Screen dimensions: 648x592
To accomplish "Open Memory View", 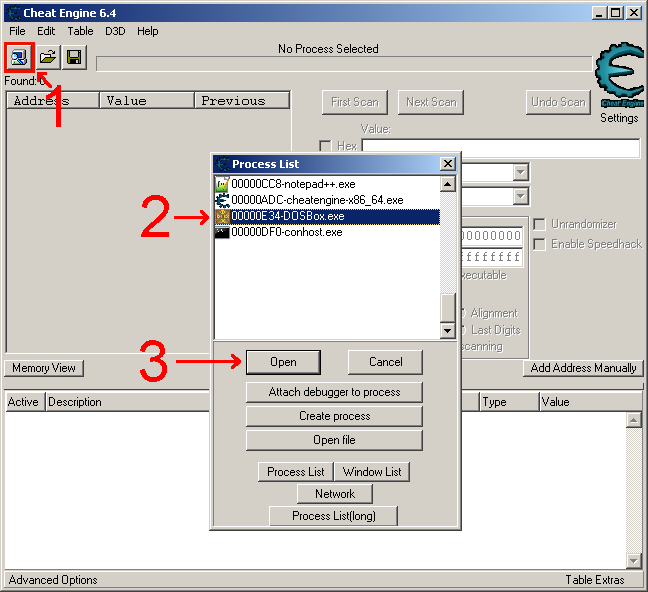I will [x=44, y=368].
